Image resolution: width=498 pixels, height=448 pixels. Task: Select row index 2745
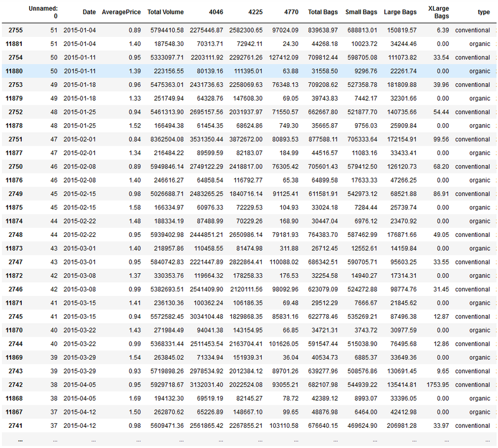(x=16, y=317)
